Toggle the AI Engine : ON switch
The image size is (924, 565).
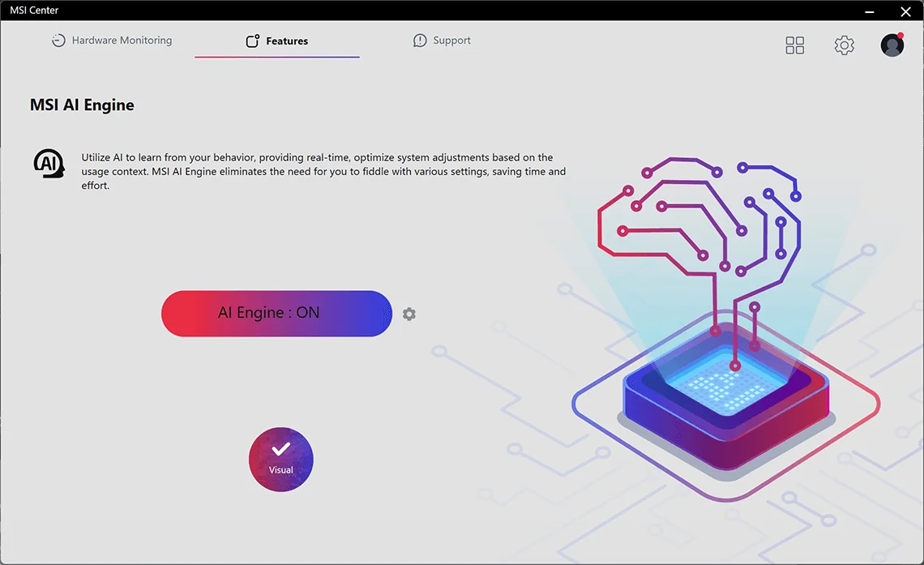276,314
